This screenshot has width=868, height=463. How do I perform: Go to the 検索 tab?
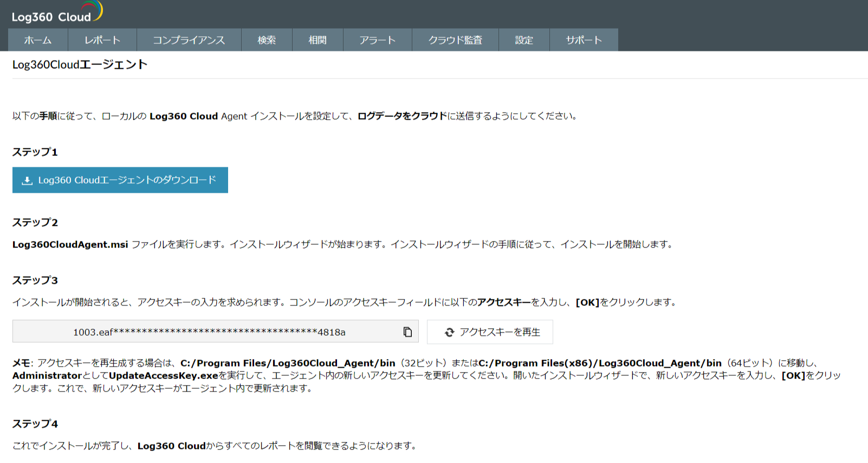pyautogui.click(x=267, y=40)
